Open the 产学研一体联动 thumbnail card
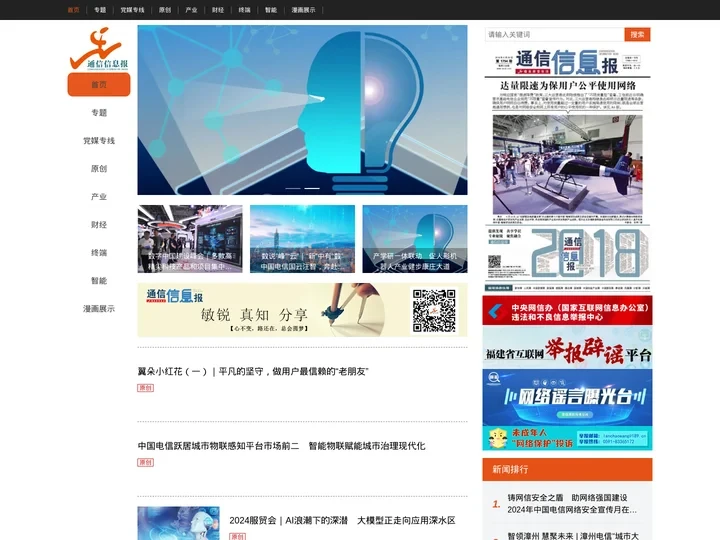The image size is (720, 540). [x=415, y=239]
